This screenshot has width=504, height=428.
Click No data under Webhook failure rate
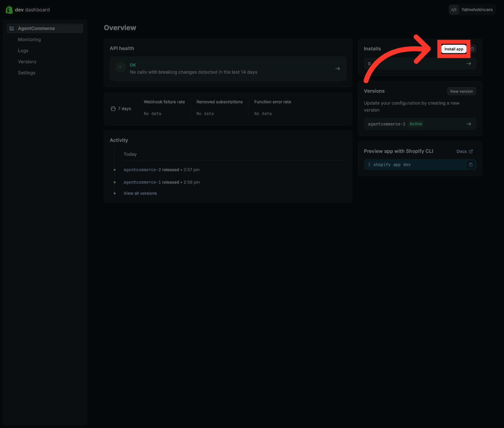coord(152,114)
